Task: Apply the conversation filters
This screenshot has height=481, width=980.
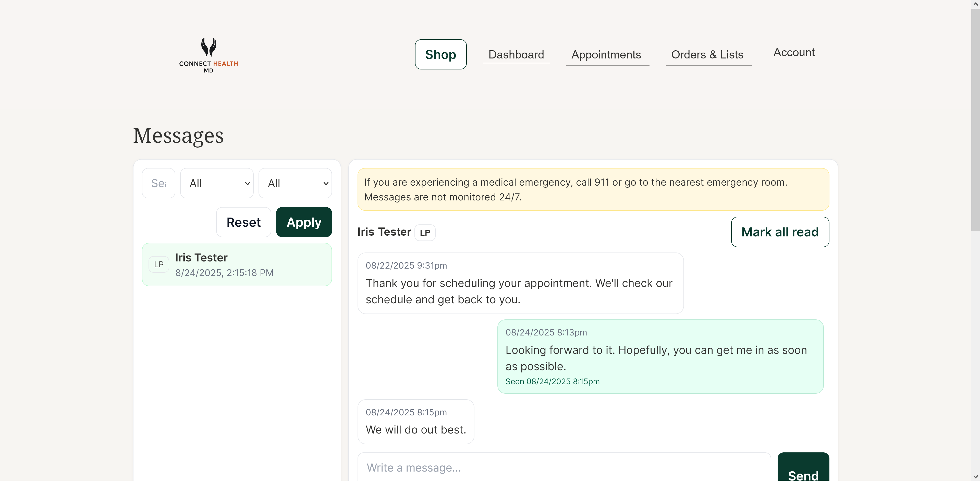Action: click(x=304, y=222)
